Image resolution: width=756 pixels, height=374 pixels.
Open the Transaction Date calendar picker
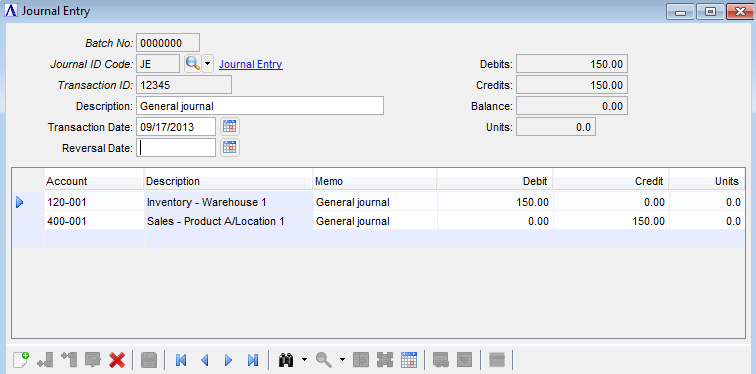coord(230,127)
